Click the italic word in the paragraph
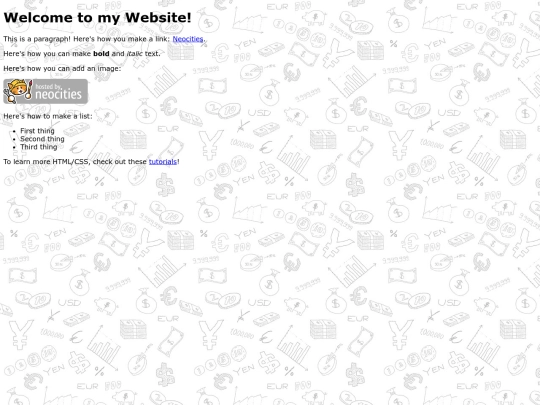The width and height of the screenshot is (540, 405). [x=135, y=54]
